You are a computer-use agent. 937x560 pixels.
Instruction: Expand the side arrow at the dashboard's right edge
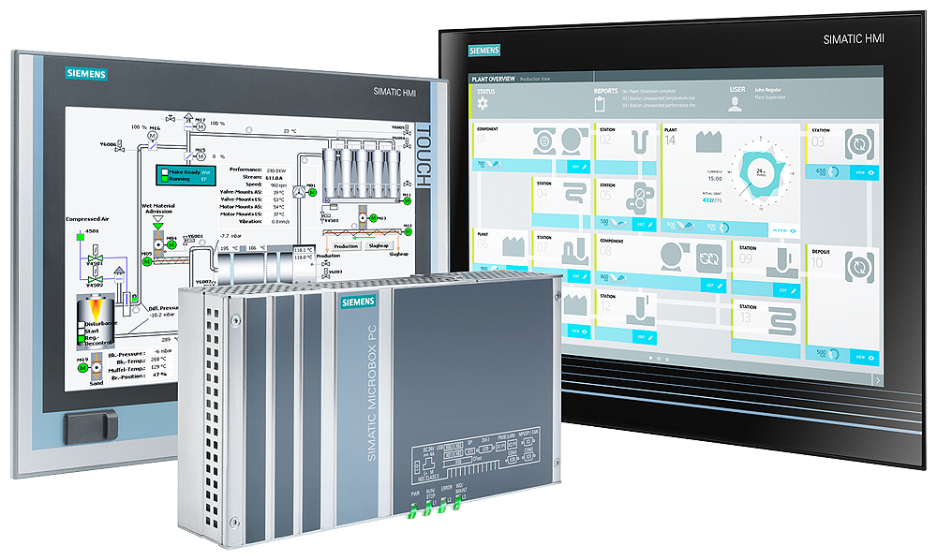(x=877, y=380)
